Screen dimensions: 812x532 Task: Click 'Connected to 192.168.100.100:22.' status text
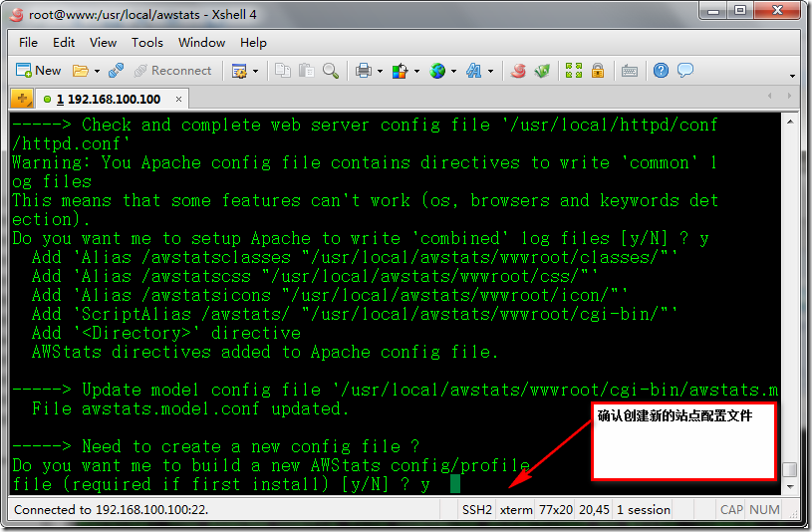[111, 510]
